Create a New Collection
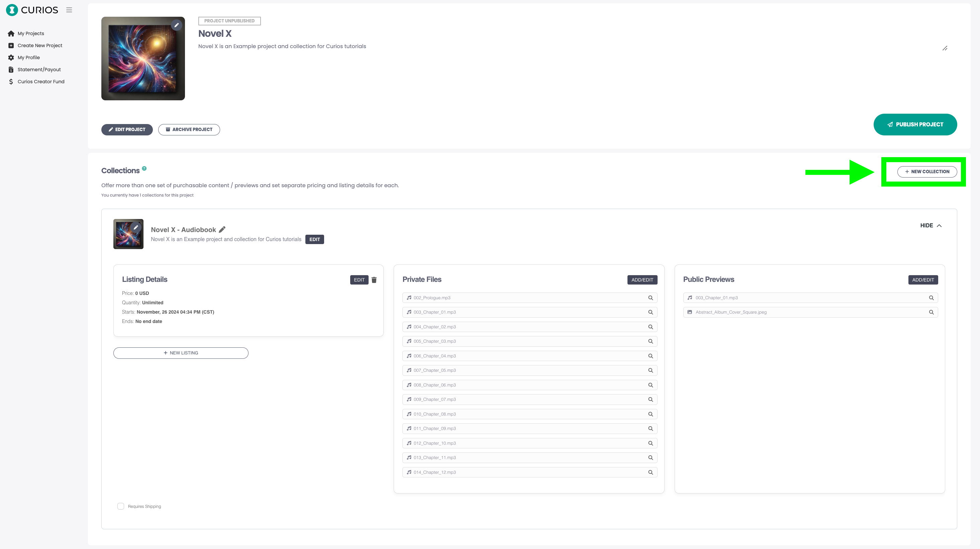This screenshot has height=549, width=980. coord(927,172)
